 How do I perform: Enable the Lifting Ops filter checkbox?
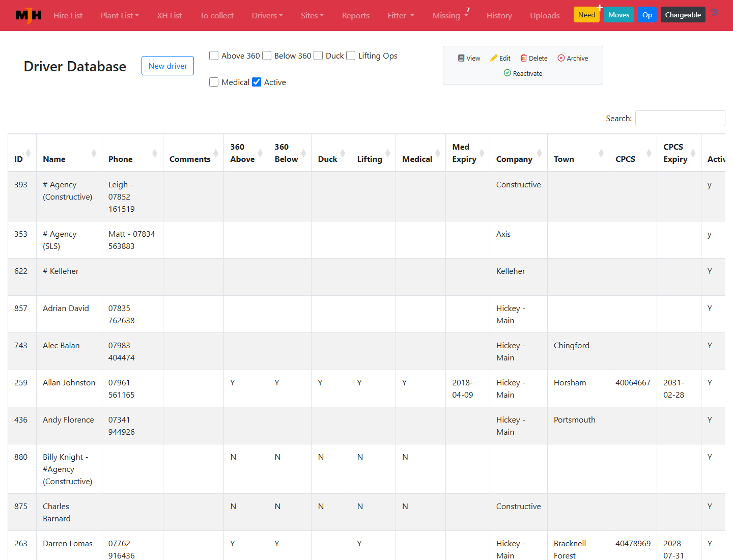coord(351,55)
